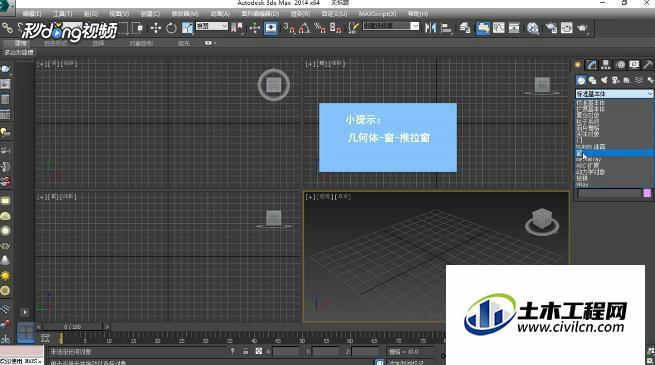Toggle Selection Lock in status bar

(x=246, y=352)
